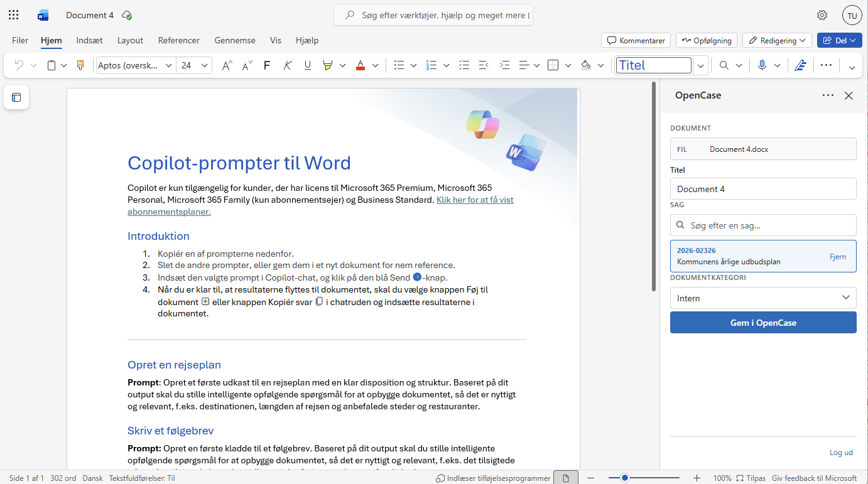Click the cloud save status icon
Image resolution: width=868 pixels, height=484 pixels.
tap(127, 15)
